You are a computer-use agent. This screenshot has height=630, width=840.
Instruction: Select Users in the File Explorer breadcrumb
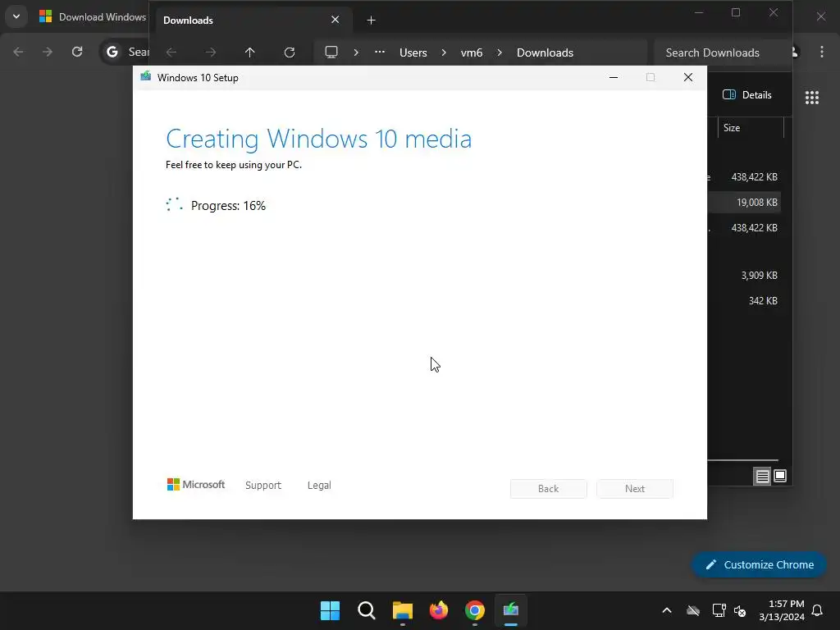(413, 52)
